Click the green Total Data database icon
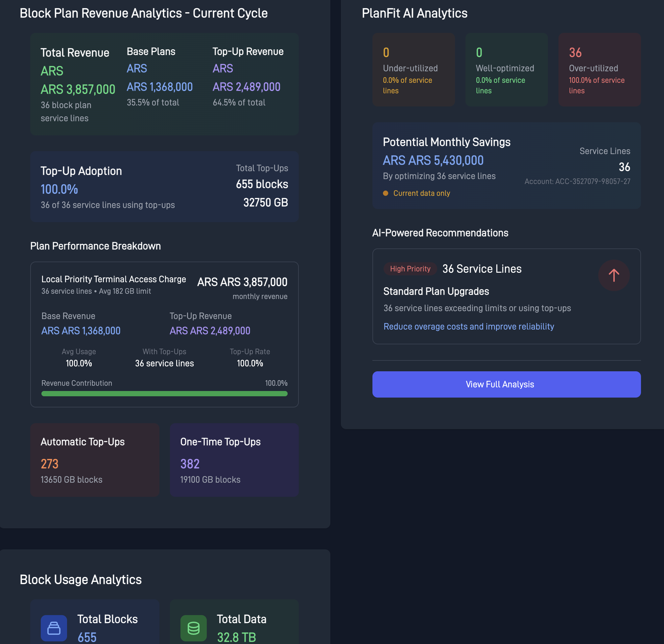664x644 pixels. pos(193,628)
